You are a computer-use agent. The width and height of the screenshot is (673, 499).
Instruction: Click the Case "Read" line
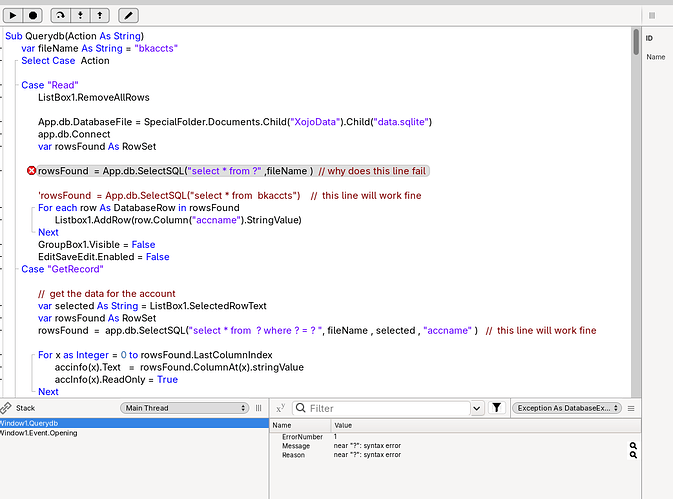pos(50,85)
